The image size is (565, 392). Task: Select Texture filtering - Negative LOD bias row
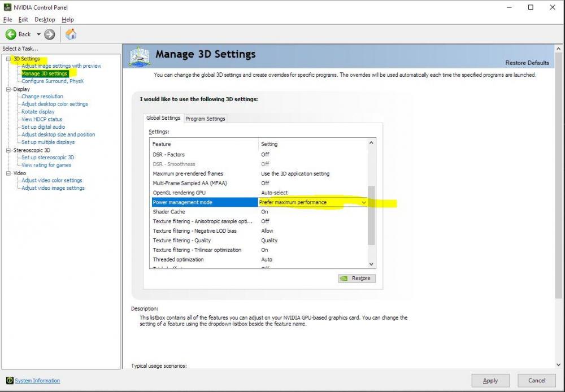click(x=259, y=231)
